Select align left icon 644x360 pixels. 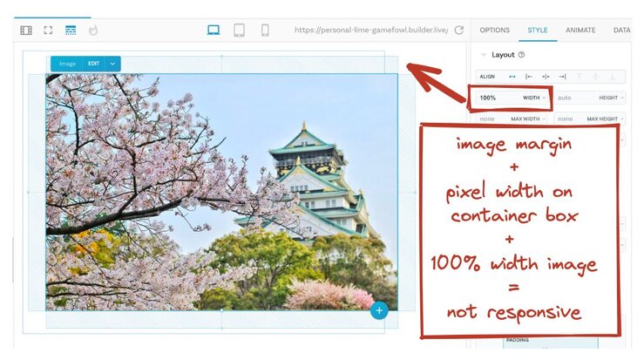pyautogui.click(x=529, y=77)
